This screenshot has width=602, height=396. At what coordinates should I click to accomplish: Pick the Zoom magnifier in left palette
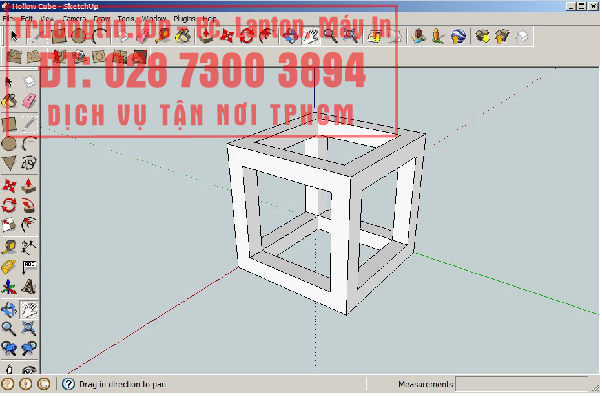coord(9,330)
